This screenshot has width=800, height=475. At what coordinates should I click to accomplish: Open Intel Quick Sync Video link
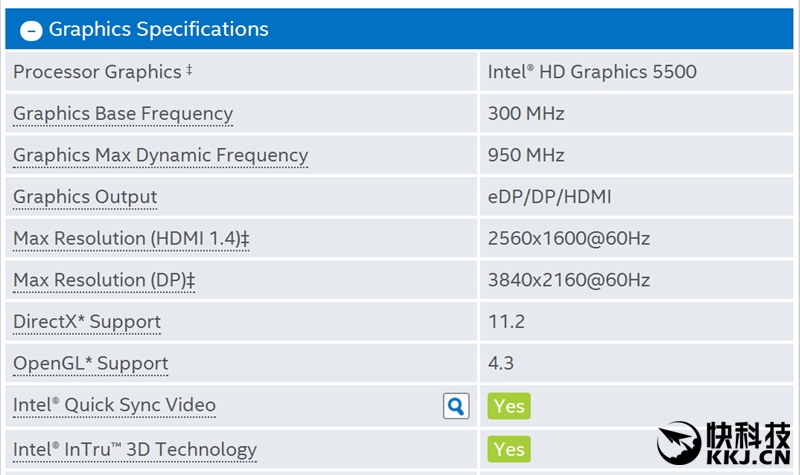[x=114, y=406]
